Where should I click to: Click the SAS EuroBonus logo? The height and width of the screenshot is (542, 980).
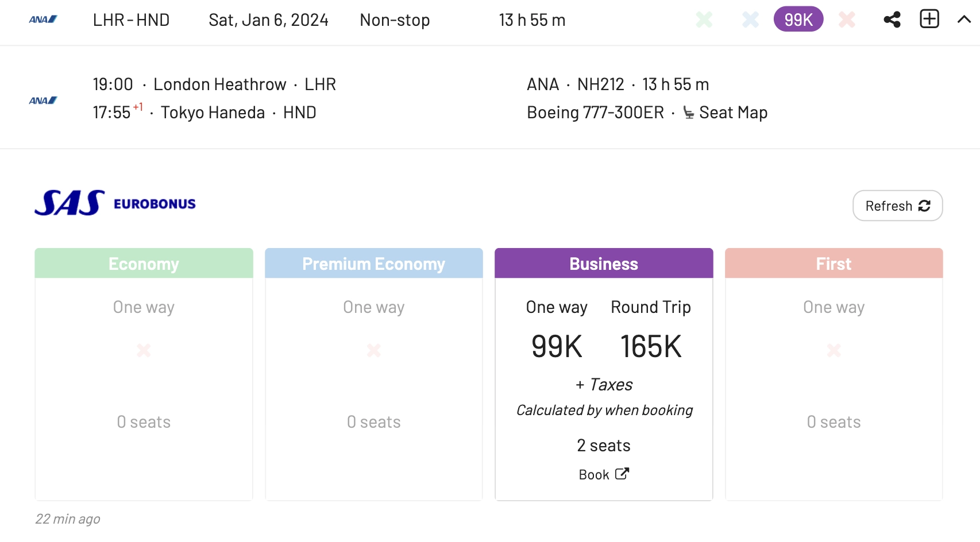(115, 203)
